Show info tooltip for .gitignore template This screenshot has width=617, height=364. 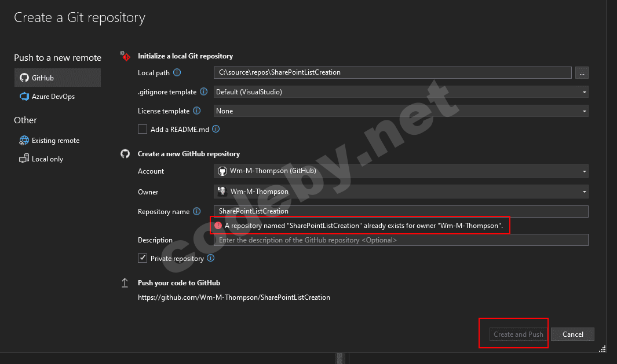point(203,91)
